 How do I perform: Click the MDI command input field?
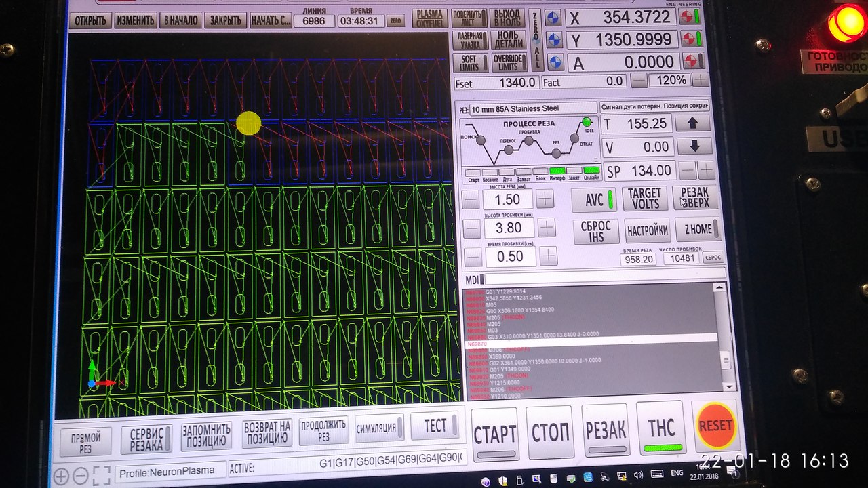[605, 277]
